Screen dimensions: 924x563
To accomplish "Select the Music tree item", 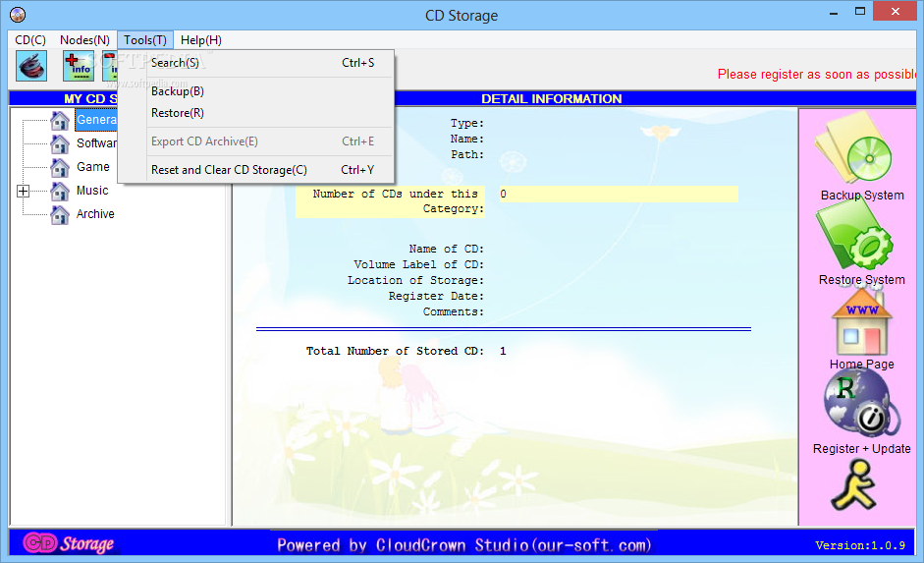I will pos(92,191).
